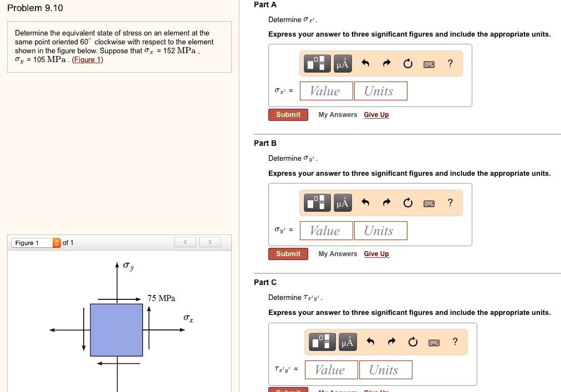Click the help question mark in Part C
The height and width of the screenshot is (392, 561).
point(455,342)
